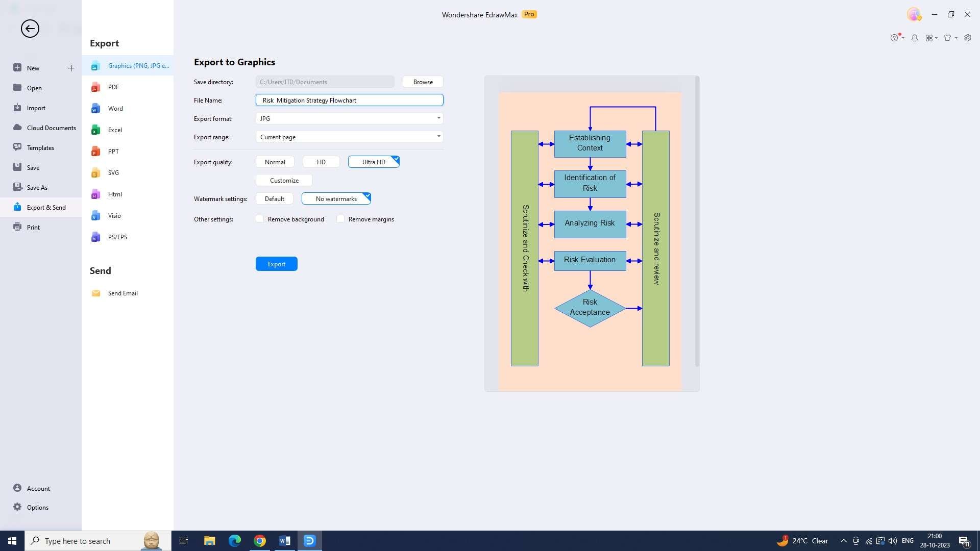Viewport: 980px width, 551px height.
Task: Click the Browse button for save directory
Action: pos(422,82)
